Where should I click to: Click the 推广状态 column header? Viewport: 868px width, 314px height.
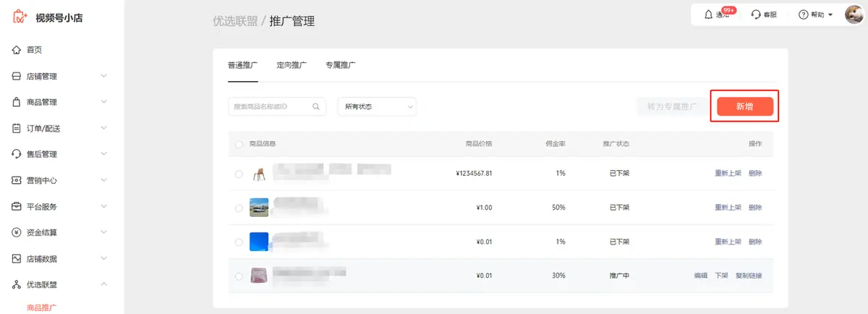(616, 144)
